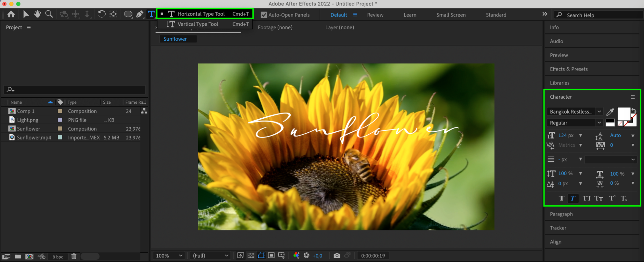The height and width of the screenshot is (262, 644).
Task: Select the Rotation tool
Action: [x=101, y=14]
